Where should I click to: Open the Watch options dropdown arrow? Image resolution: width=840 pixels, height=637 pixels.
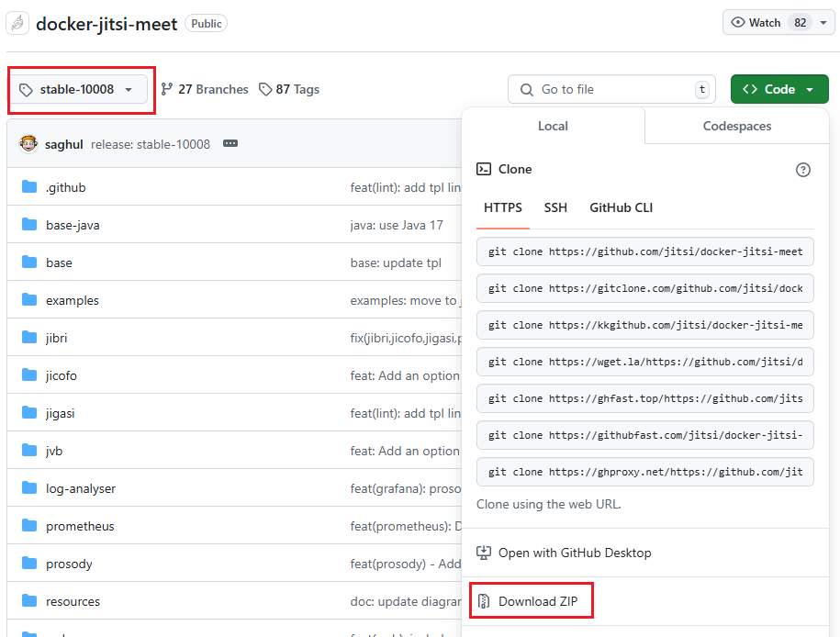[823, 23]
